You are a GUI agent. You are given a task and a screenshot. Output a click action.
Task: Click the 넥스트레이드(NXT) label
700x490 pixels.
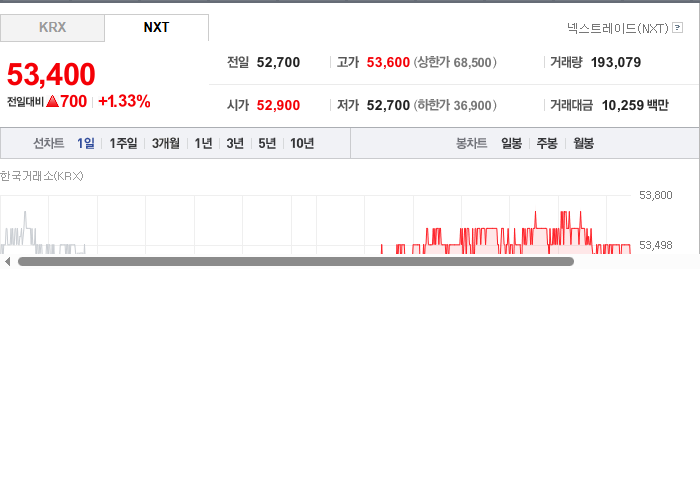617,28
